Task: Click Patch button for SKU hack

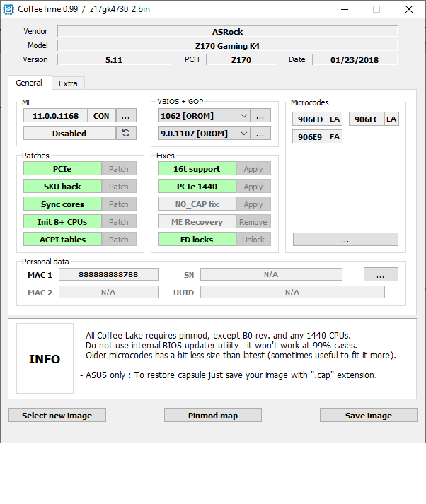Action: pyautogui.click(x=119, y=186)
